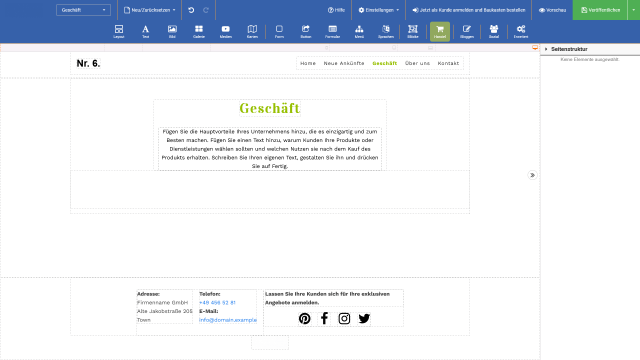This screenshot has height=360, width=640.
Task: Open the Bloggen tool
Action: pyautogui.click(x=467, y=31)
